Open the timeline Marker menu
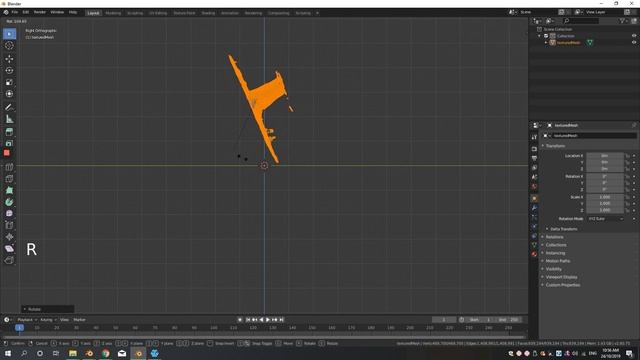The width and height of the screenshot is (640, 360). [79, 320]
